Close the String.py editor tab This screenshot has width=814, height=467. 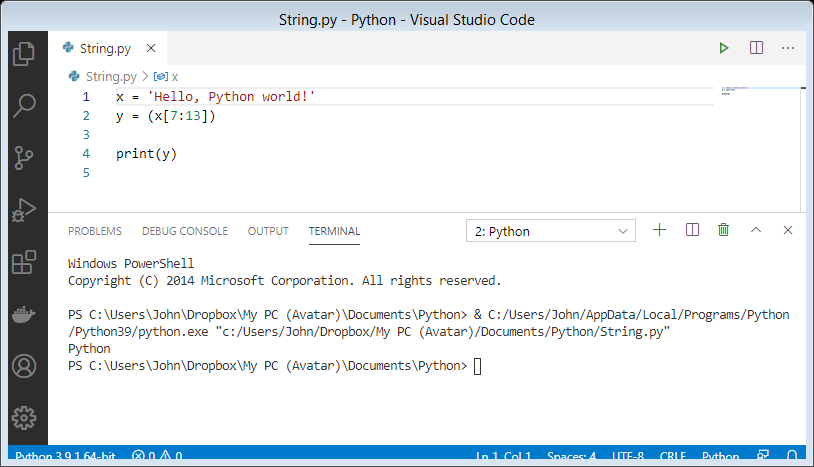[151, 48]
